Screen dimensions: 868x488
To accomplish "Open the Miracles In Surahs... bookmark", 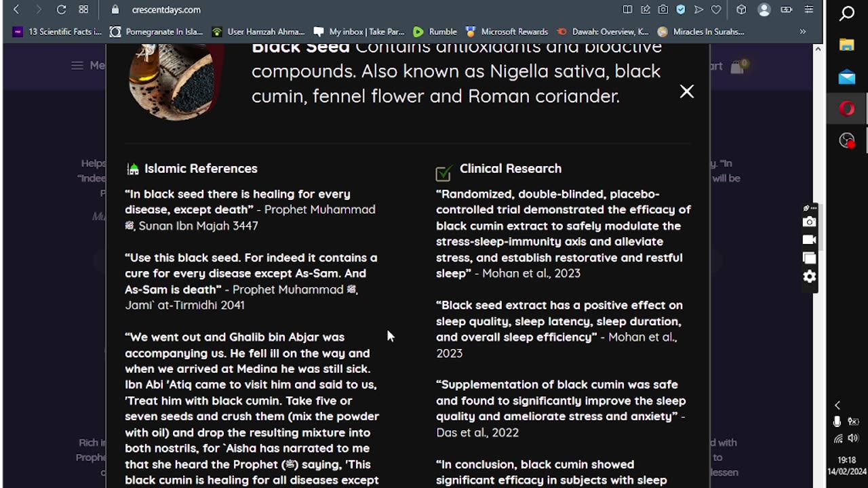I will click(x=701, y=32).
